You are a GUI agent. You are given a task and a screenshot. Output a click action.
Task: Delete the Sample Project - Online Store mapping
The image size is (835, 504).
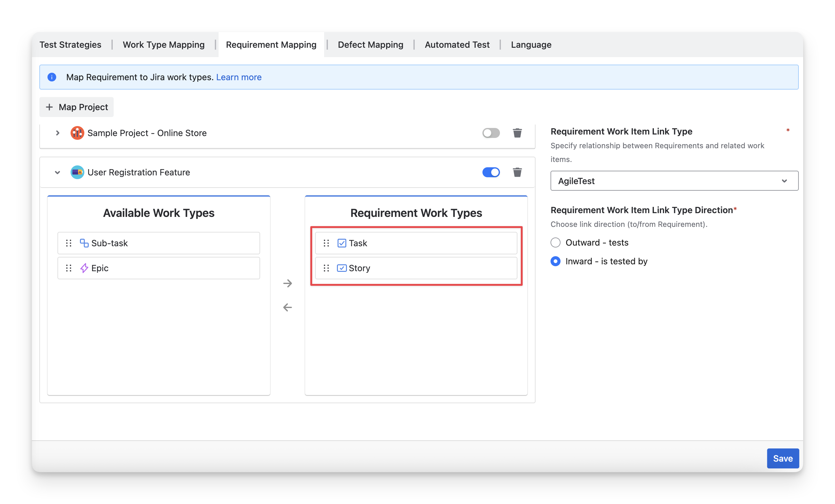517,133
